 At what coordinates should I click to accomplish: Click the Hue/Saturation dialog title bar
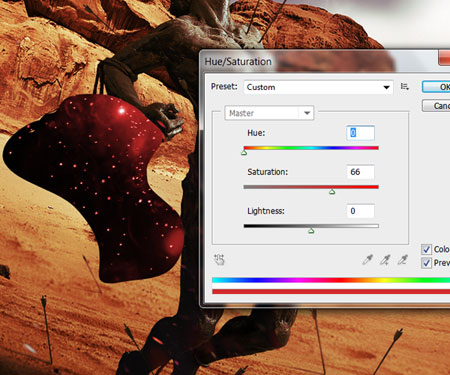click(325, 61)
